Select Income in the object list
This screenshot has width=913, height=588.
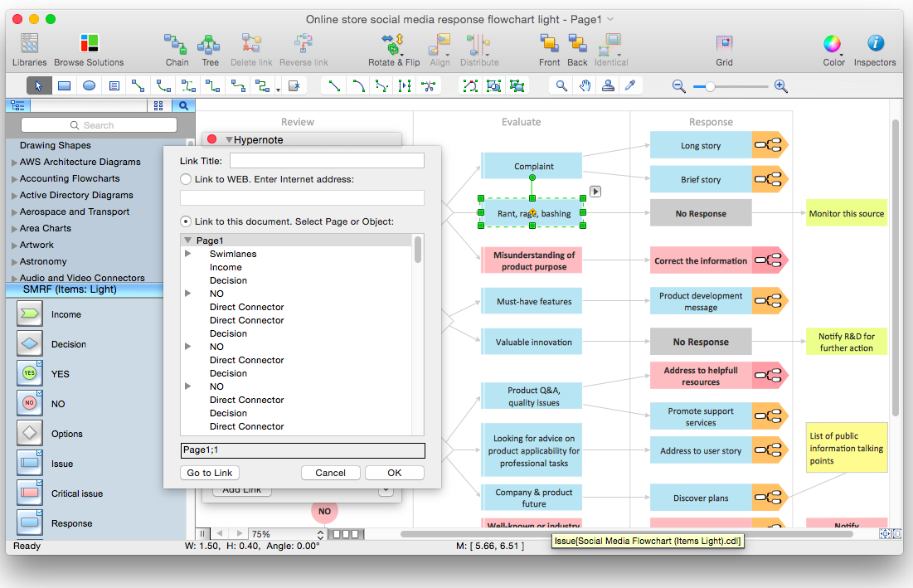point(226,267)
